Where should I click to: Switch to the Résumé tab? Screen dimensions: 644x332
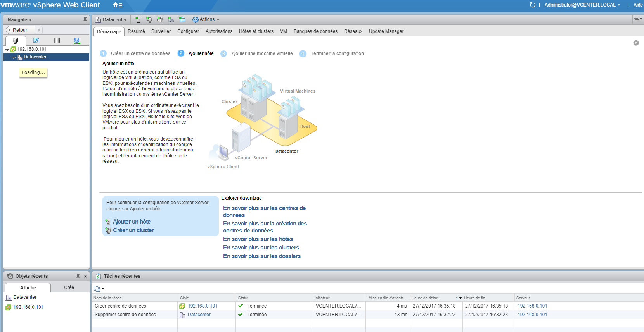(136, 31)
